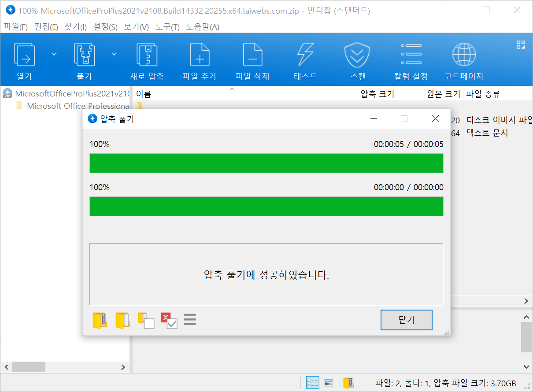Switch to details list view in status bar

tap(312, 383)
